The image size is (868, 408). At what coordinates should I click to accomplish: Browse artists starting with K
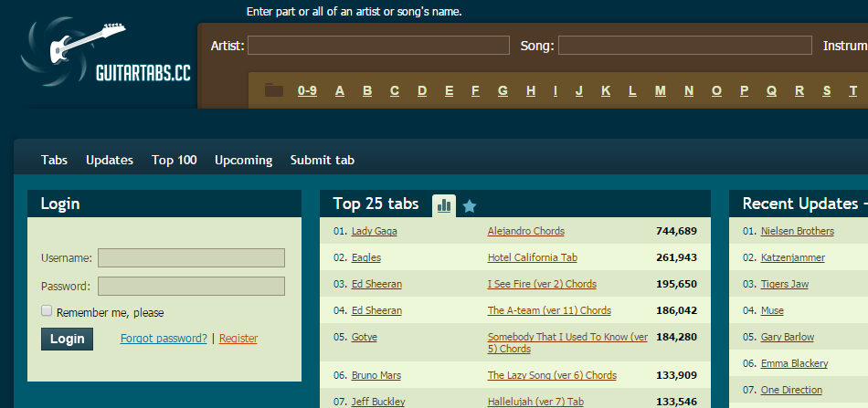(606, 90)
